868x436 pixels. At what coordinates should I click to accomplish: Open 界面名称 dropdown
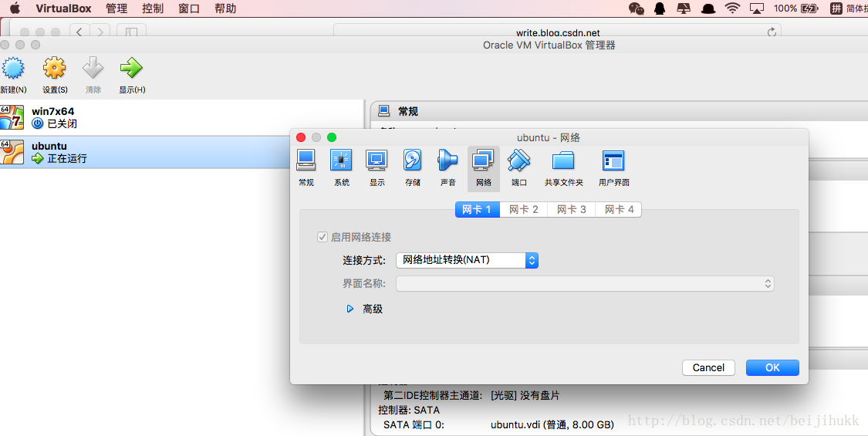tap(585, 284)
